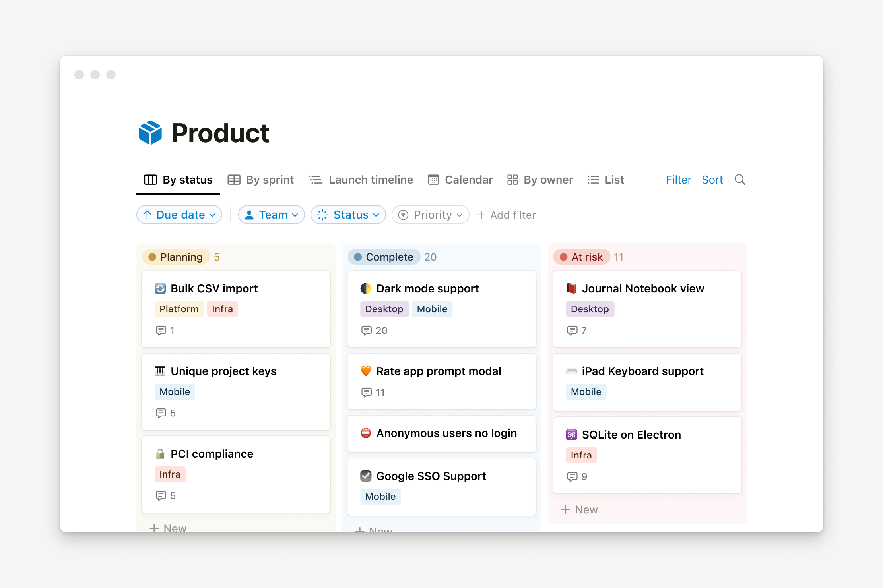883x588 pixels.
Task: Expand the Priority filter dropdown
Action: [431, 215]
